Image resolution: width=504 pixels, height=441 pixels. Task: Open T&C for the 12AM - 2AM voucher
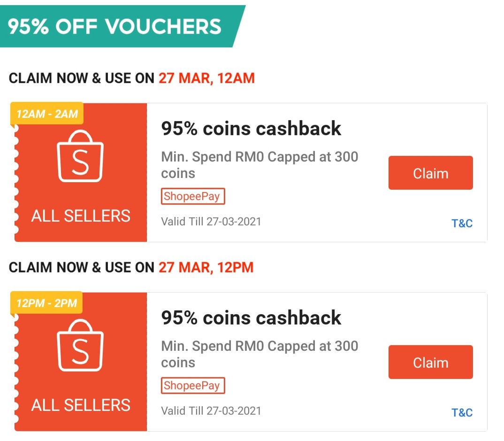point(462,224)
